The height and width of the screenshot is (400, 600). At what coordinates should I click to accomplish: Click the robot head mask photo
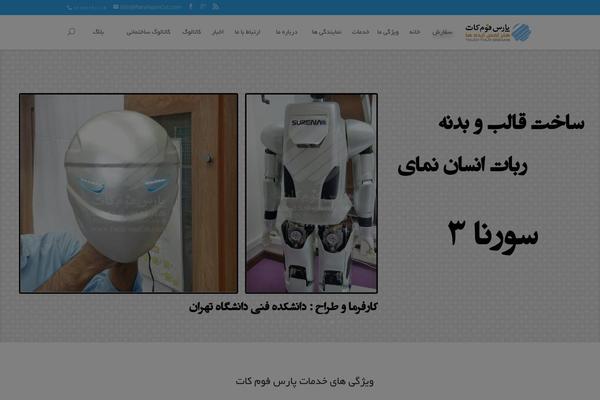click(x=129, y=193)
